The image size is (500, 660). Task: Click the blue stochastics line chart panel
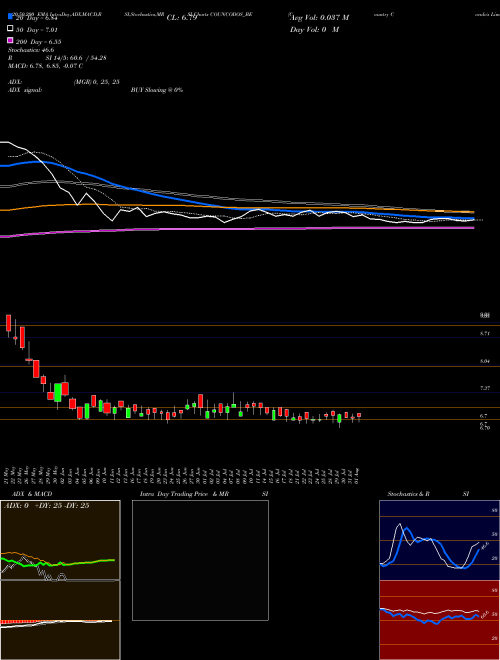point(439,540)
